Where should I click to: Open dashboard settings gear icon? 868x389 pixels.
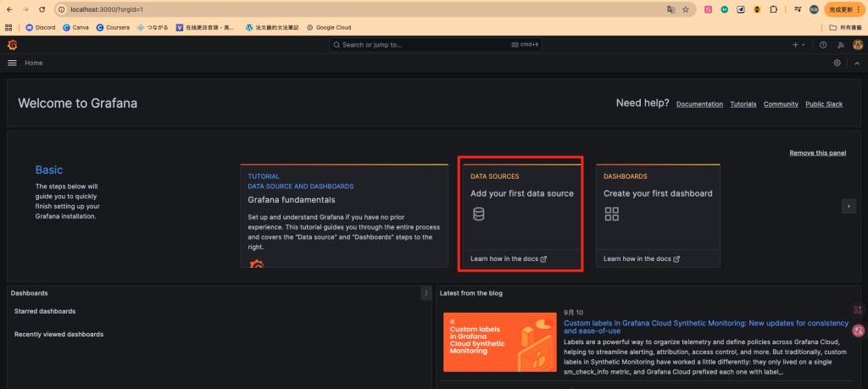tap(837, 63)
